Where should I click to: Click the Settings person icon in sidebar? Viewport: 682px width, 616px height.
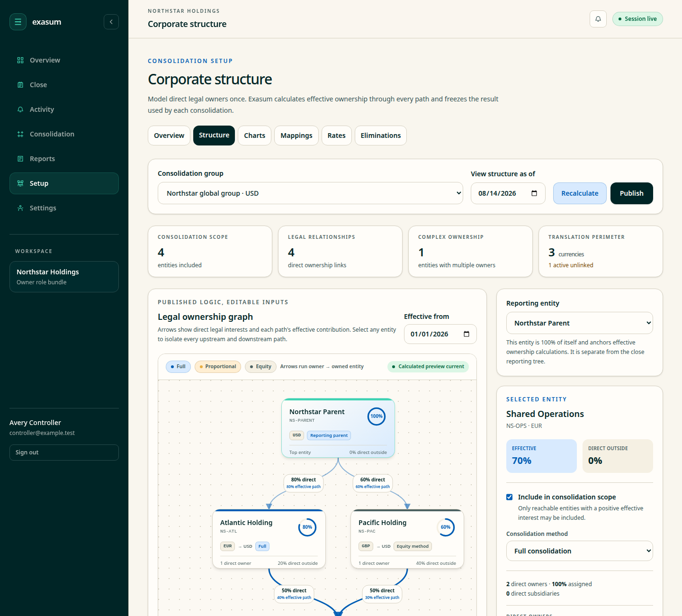pos(20,208)
